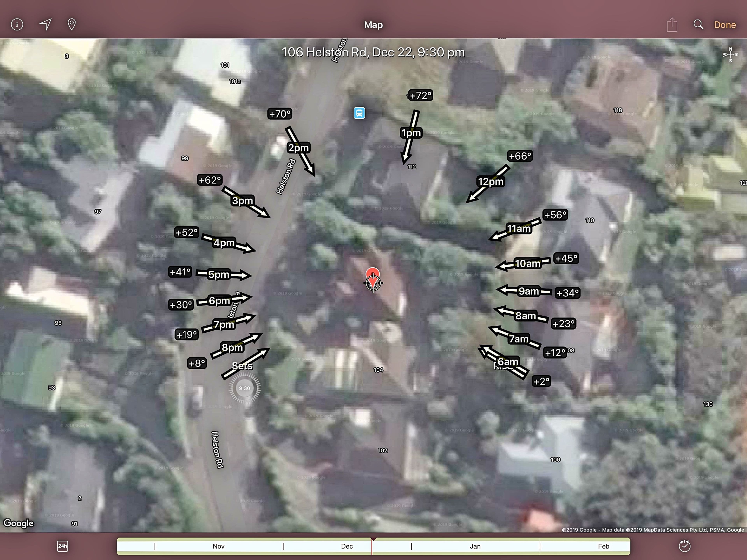Open the share icon

point(672,25)
